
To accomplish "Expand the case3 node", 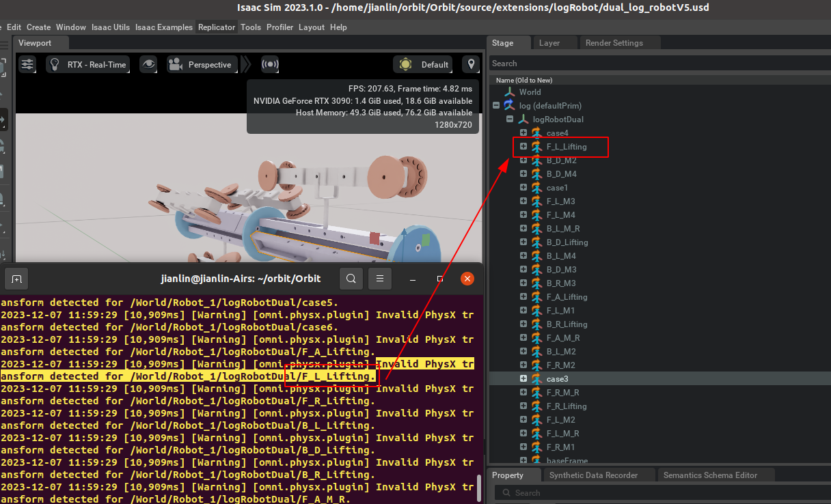I will pyautogui.click(x=523, y=379).
